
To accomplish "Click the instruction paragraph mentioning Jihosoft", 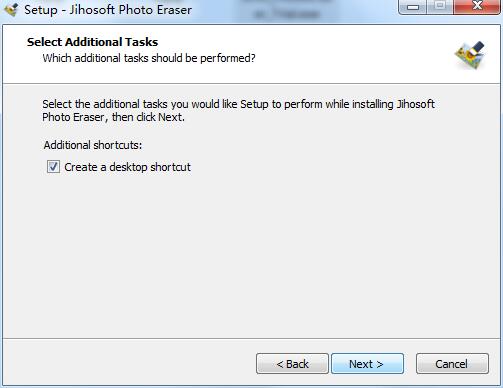I will 238,111.
